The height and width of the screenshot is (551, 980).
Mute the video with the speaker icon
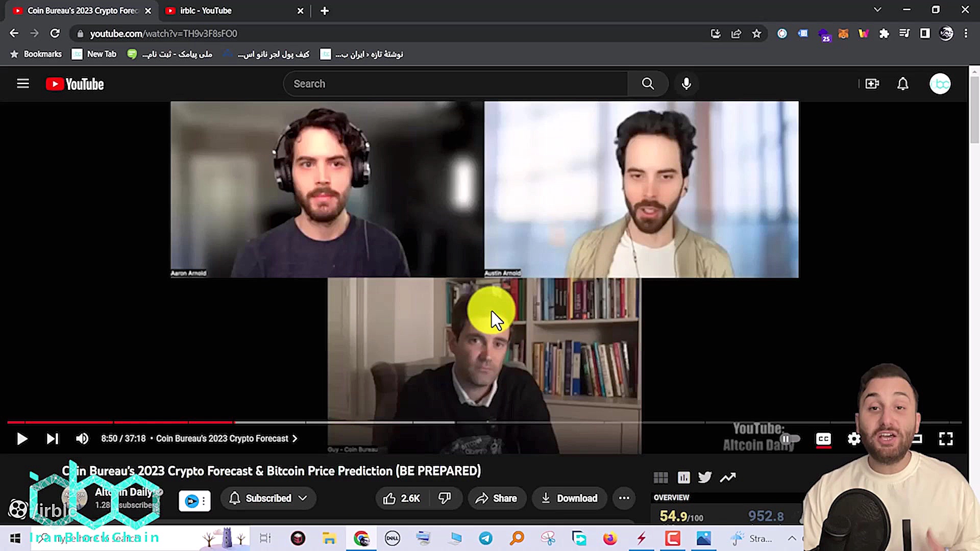(82, 439)
